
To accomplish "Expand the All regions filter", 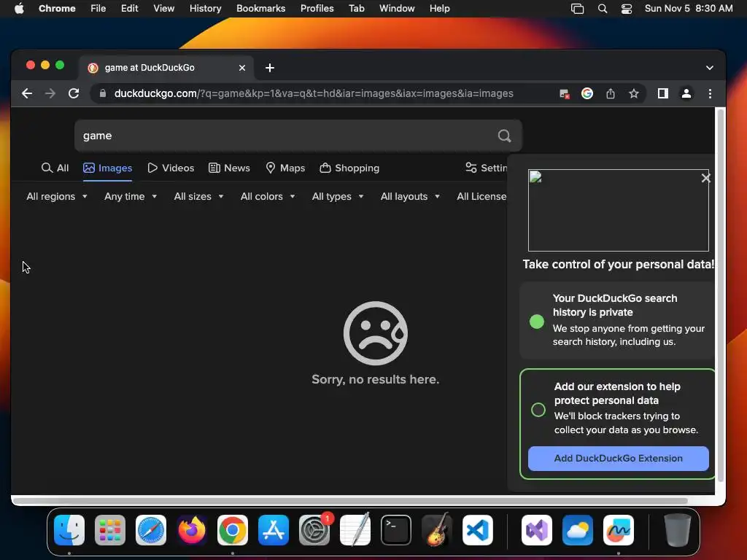I will [57, 196].
